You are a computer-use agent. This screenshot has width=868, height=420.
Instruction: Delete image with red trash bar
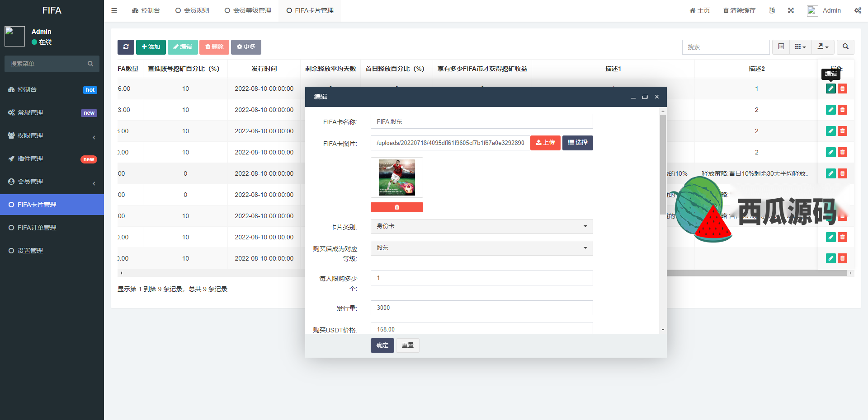tap(397, 207)
